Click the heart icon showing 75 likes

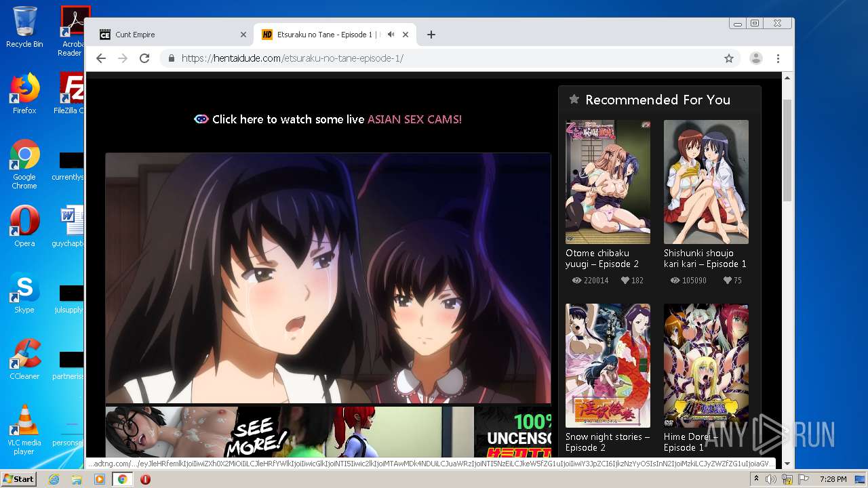pyautogui.click(x=728, y=281)
